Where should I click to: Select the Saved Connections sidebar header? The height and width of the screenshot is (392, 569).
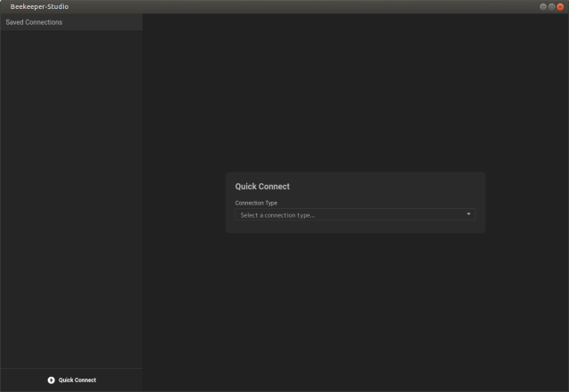coord(34,22)
